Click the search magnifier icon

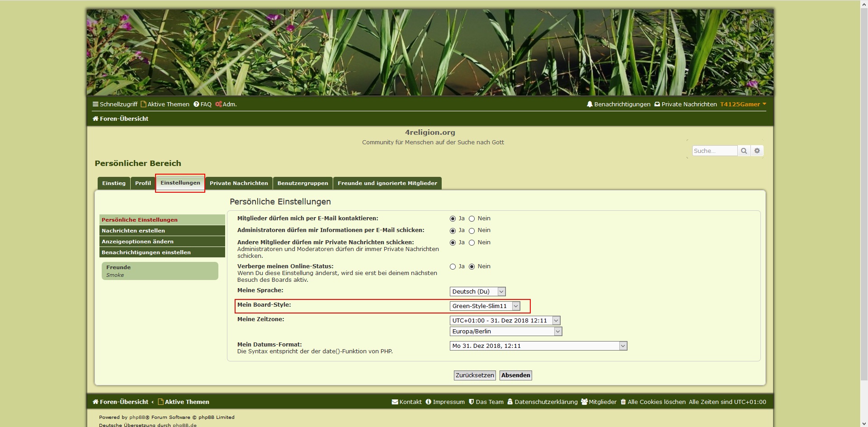[744, 151]
